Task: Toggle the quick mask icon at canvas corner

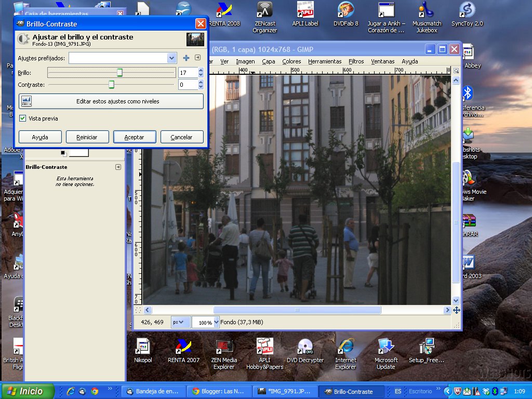Action: (138, 310)
